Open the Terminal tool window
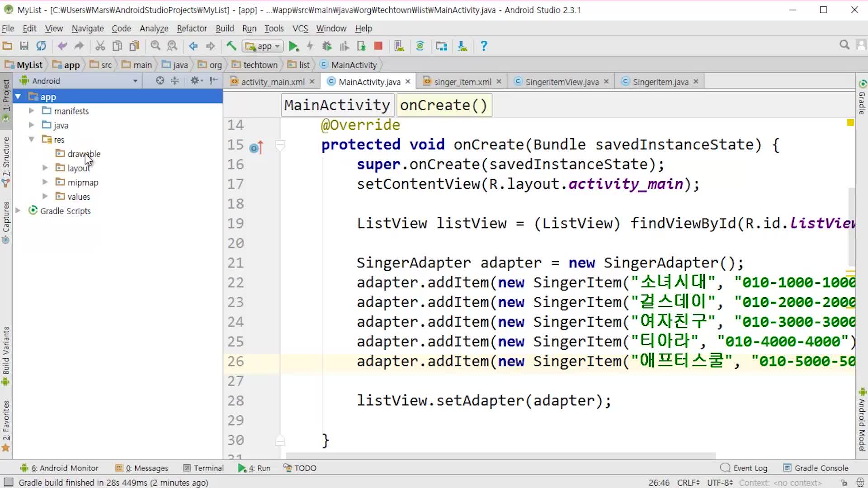 coord(203,468)
